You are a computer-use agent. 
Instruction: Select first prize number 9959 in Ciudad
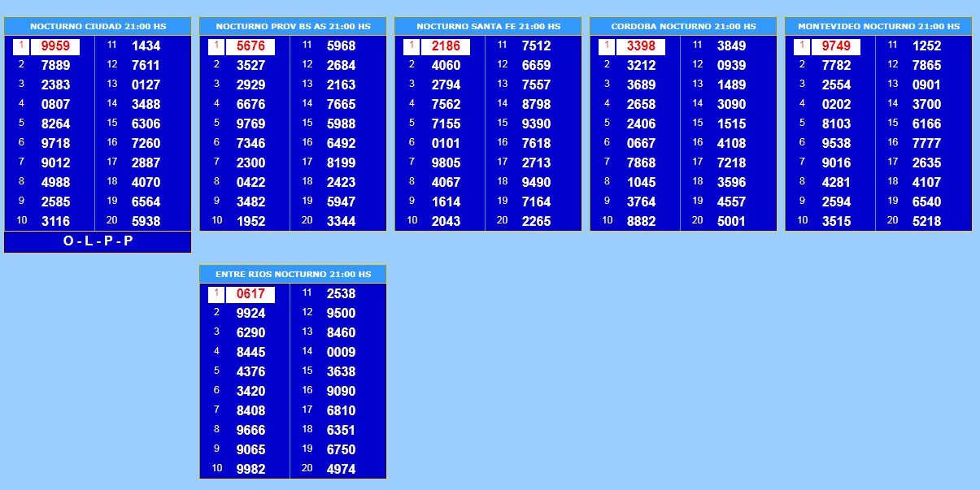[55, 46]
